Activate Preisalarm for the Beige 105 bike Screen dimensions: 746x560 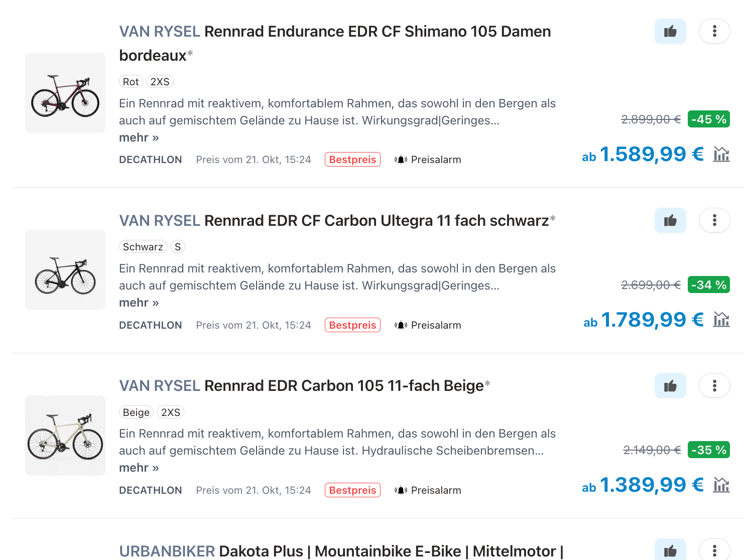point(428,490)
